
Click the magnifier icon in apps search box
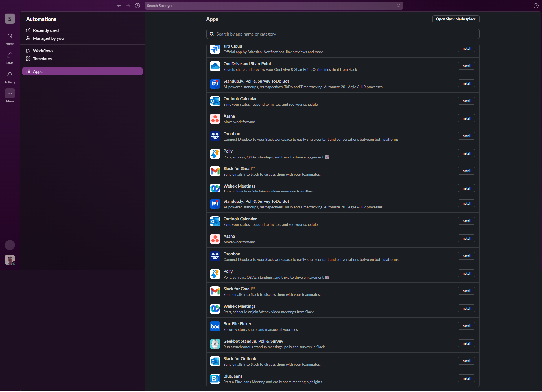tap(211, 34)
